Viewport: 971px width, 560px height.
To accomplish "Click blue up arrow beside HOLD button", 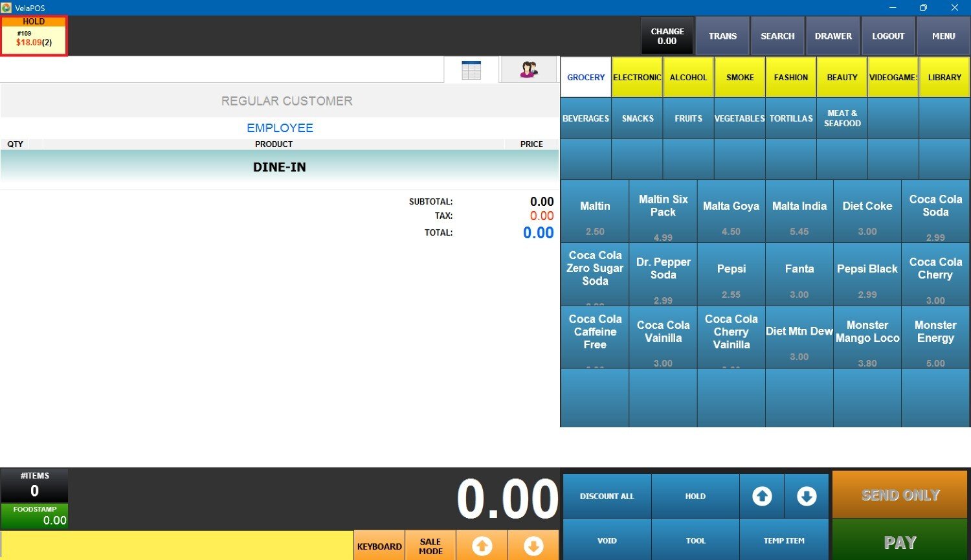I will point(762,497).
